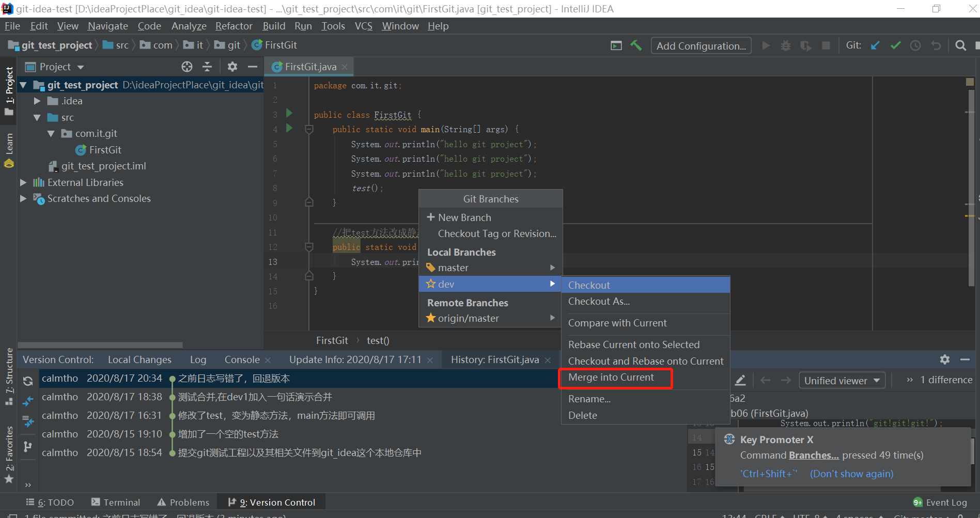Click fold toggle on main method line
Screen dimensions: 980x518
[309, 129]
